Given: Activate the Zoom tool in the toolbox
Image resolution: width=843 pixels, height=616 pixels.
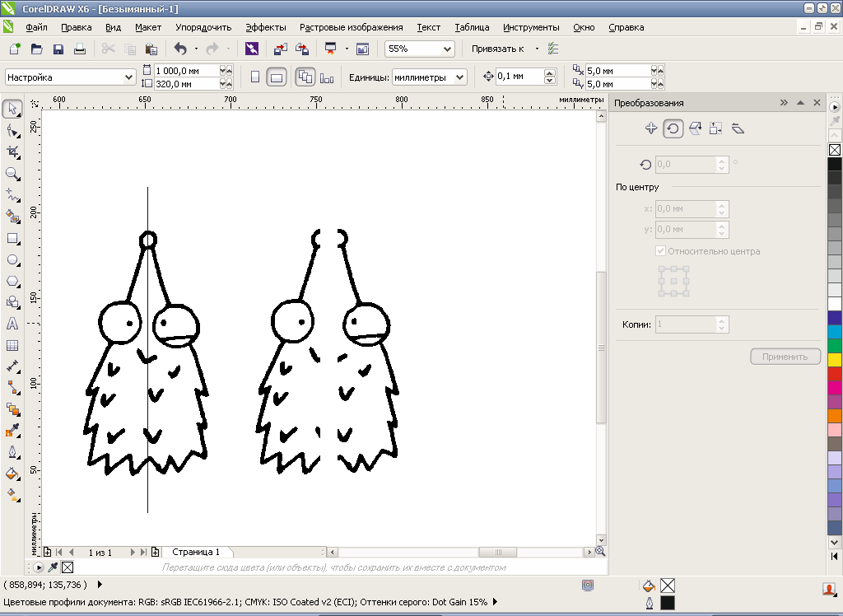Looking at the screenshot, I should 12,174.
